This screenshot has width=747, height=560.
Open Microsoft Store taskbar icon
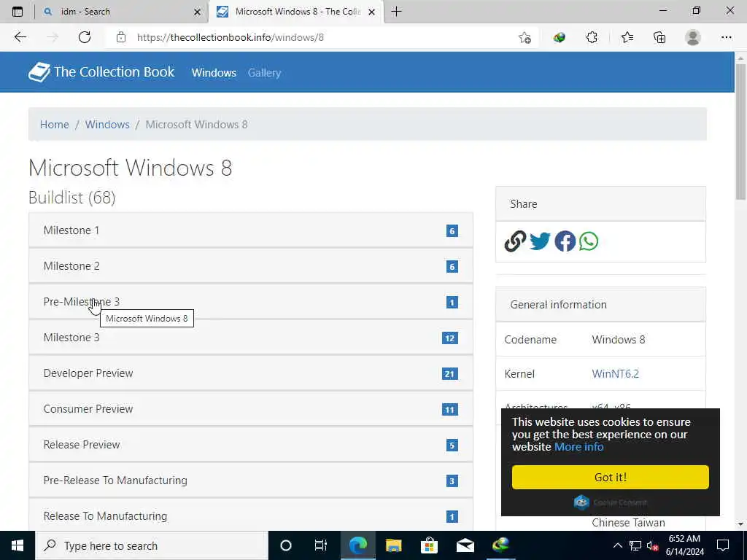pos(429,545)
